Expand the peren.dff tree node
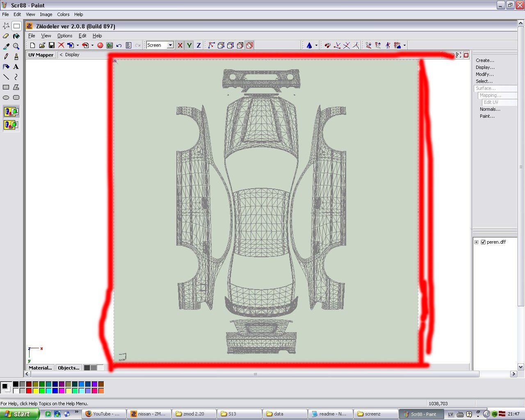525x420 pixels. (476, 242)
